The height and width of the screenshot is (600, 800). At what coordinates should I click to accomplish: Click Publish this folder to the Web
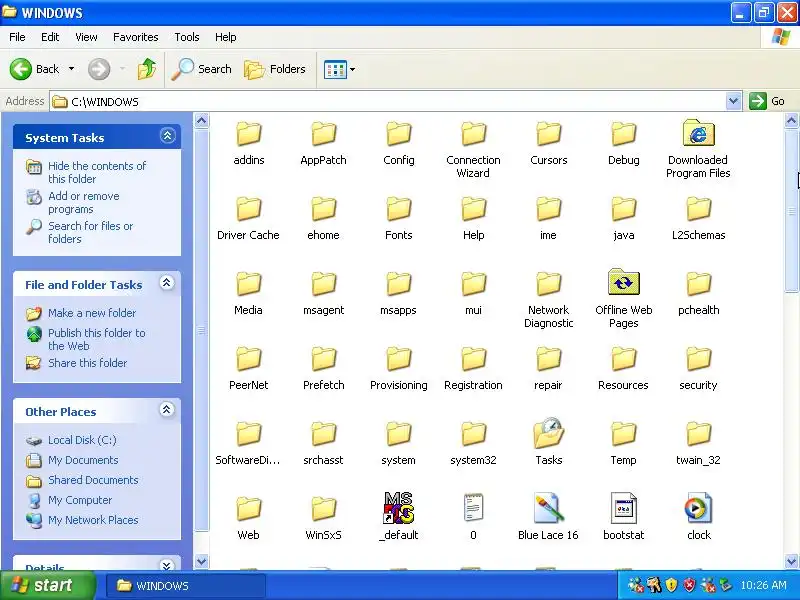[96, 339]
